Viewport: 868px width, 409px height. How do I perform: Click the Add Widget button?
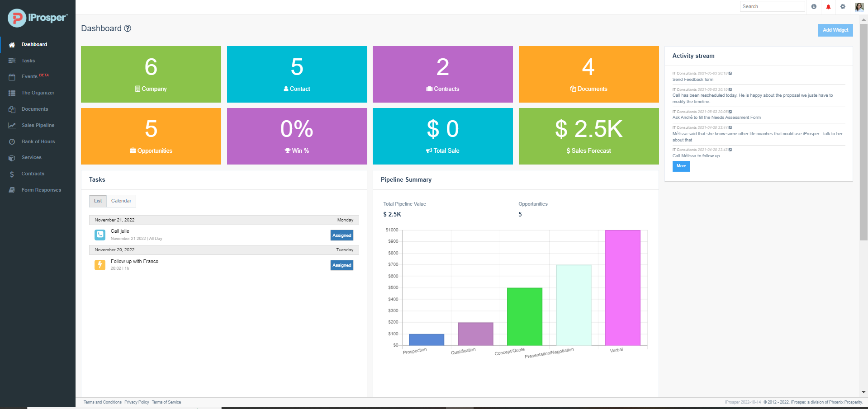coord(835,30)
